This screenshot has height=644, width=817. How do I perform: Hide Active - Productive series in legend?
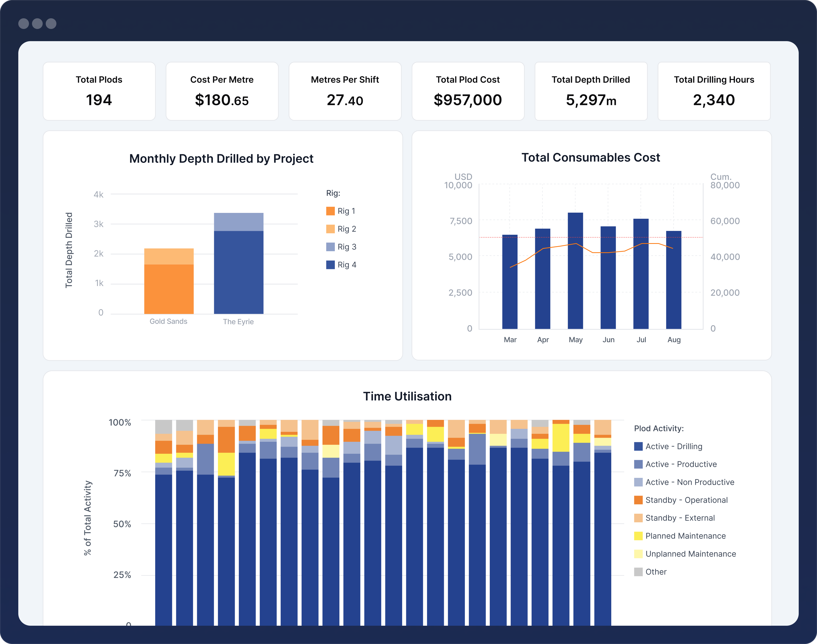tap(681, 464)
